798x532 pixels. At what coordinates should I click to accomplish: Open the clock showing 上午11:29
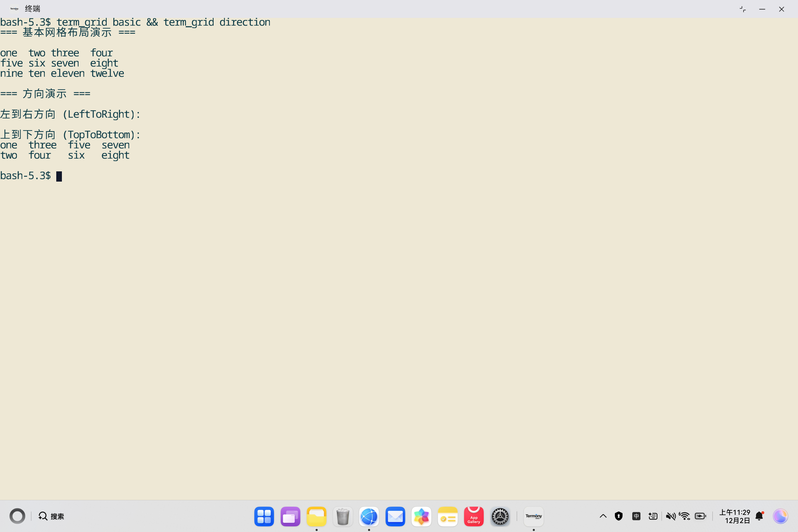(x=735, y=516)
